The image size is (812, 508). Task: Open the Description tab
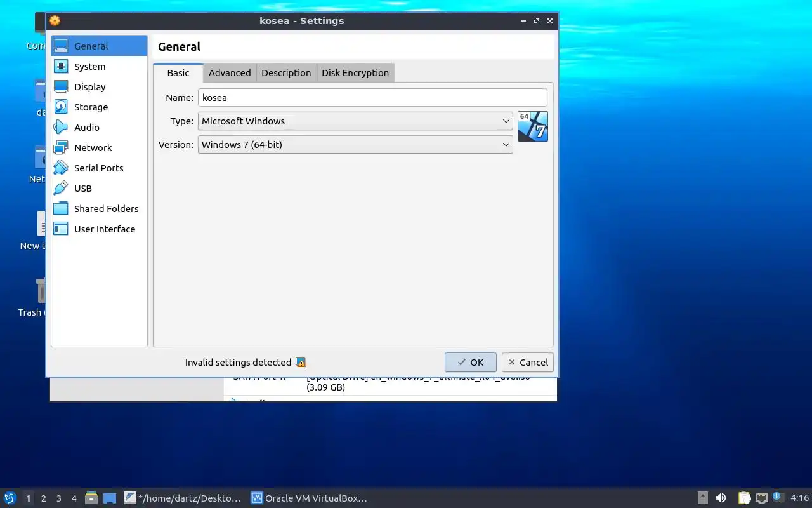286,73
